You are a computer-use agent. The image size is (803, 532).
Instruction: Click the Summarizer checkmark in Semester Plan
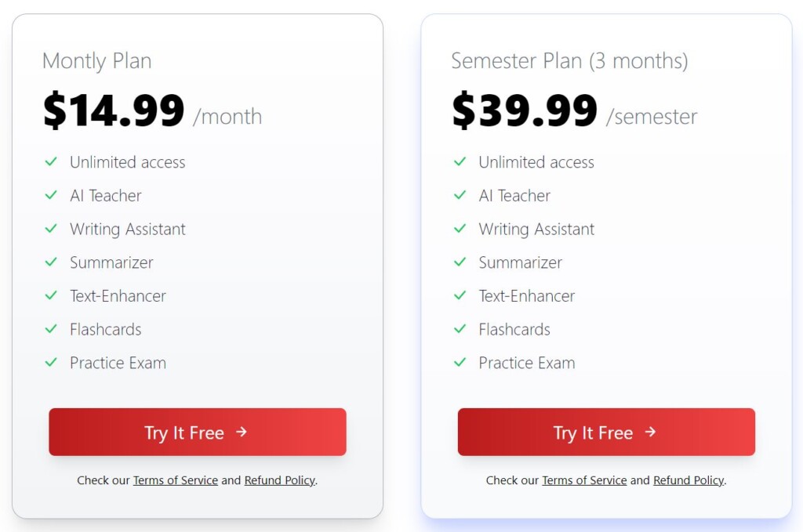(460, 263)
